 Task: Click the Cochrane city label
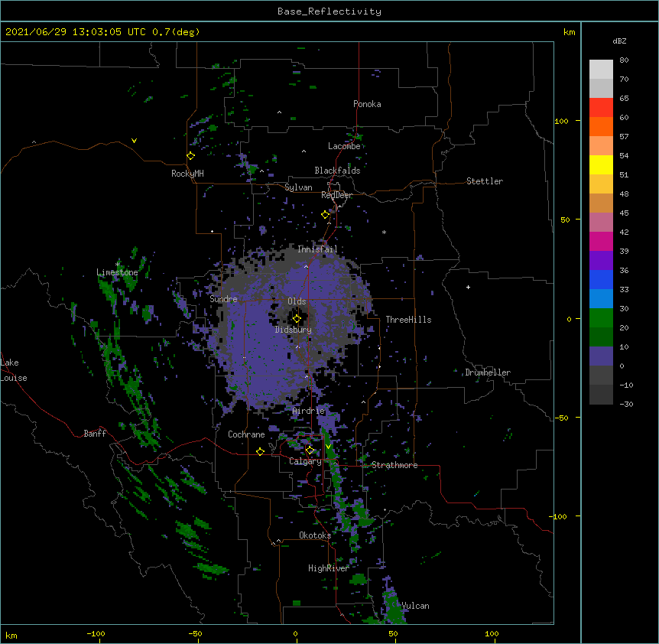point(246,434)
